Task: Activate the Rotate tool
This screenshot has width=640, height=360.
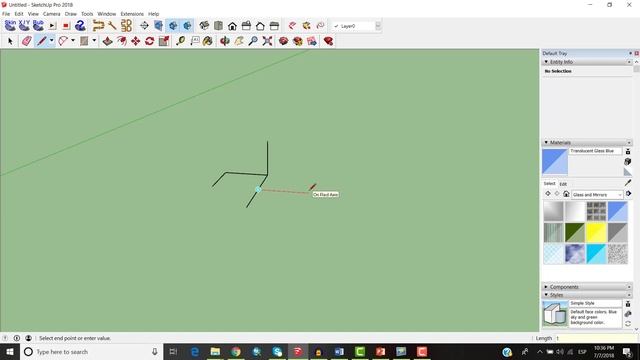Action: (150, 41)
